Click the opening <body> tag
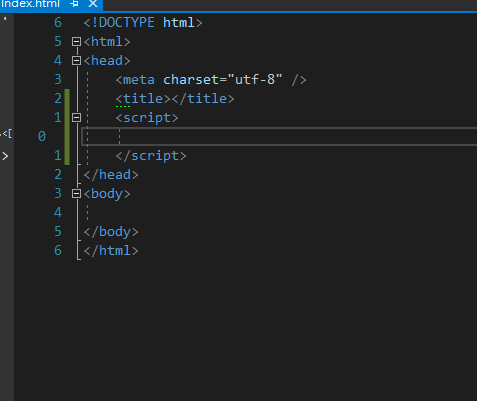The height and width of the screenshot is (401, 477). [x=107, y=194]
